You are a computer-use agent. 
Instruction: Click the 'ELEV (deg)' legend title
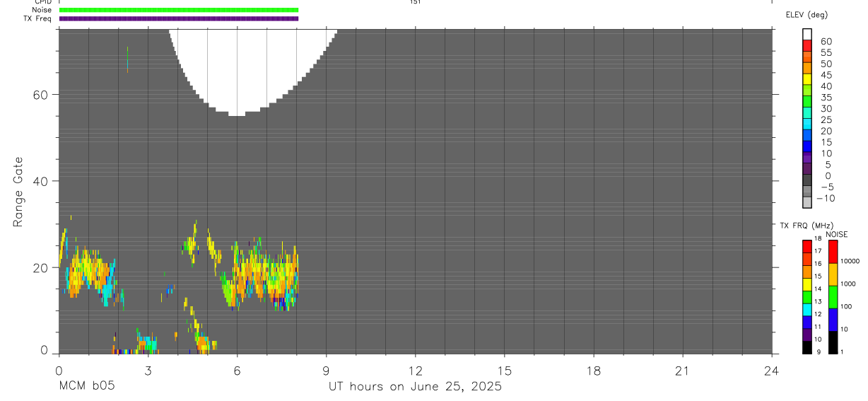807,15
